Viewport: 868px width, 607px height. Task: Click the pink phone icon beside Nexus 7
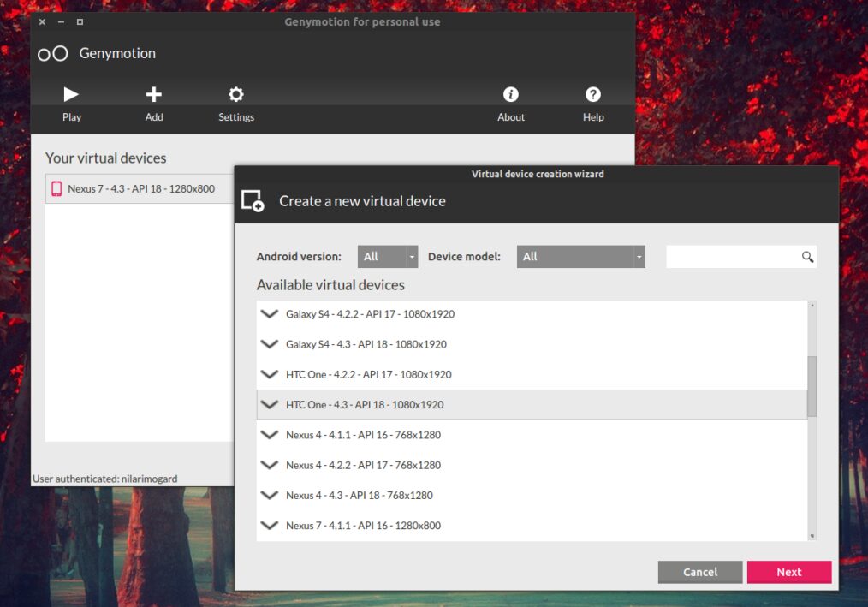pos(56,189)
